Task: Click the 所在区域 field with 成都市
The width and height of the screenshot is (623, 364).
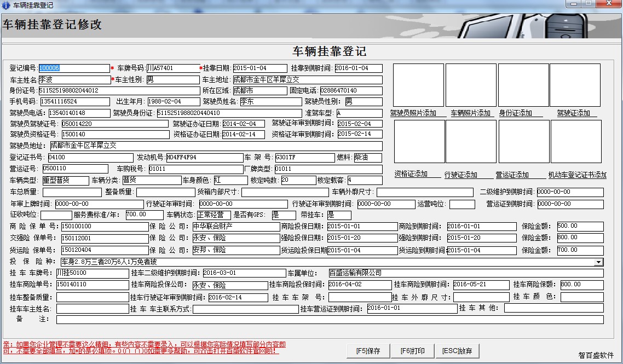Action: click(260, 91)
